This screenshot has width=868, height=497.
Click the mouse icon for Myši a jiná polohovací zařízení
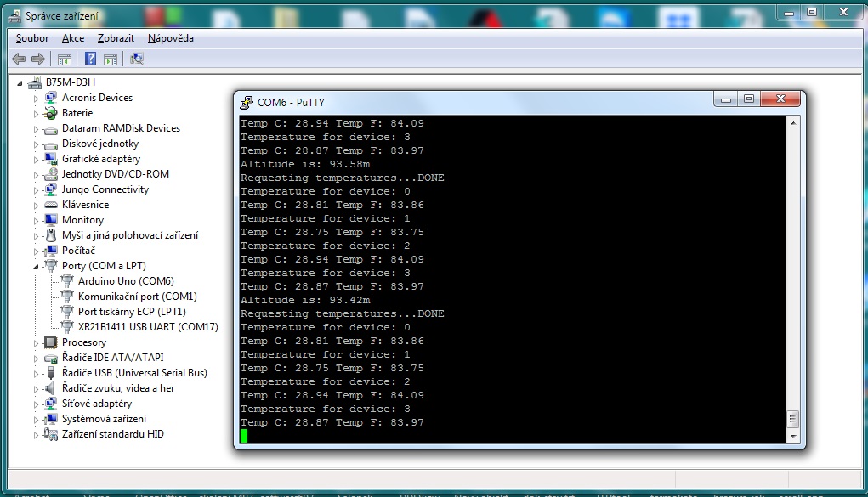click(51, 236)
